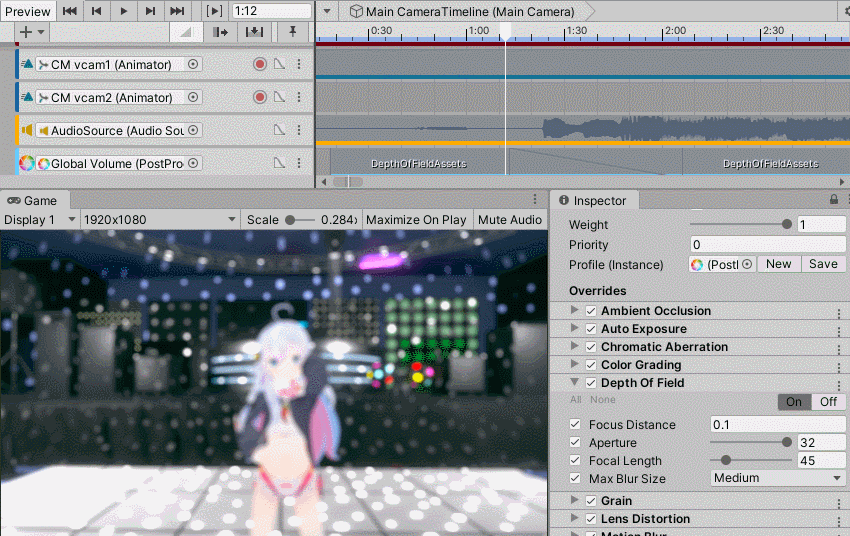Uncheck the Focus Distance override
Image resolution: width=850 pixels, height=536 pixels.
(x=575, y=424)
